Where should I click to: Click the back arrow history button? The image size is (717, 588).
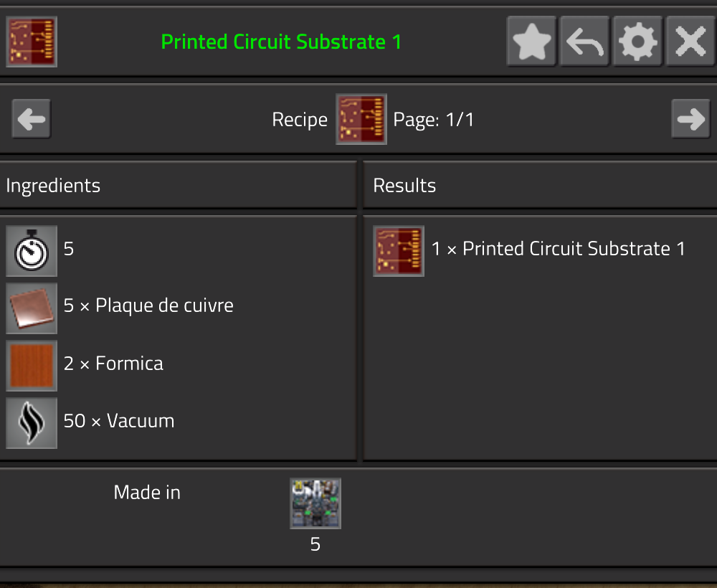click(x=584, y=42)
